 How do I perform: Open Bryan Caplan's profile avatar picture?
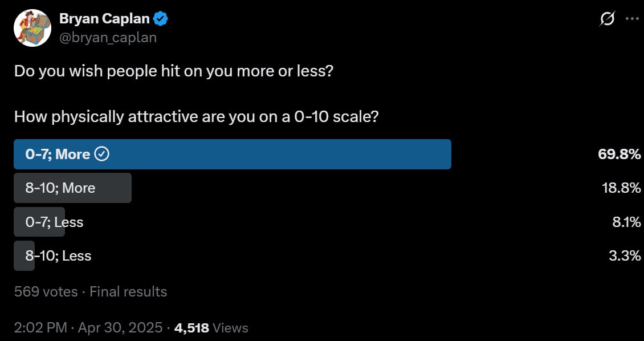click(x=32, y=27)
